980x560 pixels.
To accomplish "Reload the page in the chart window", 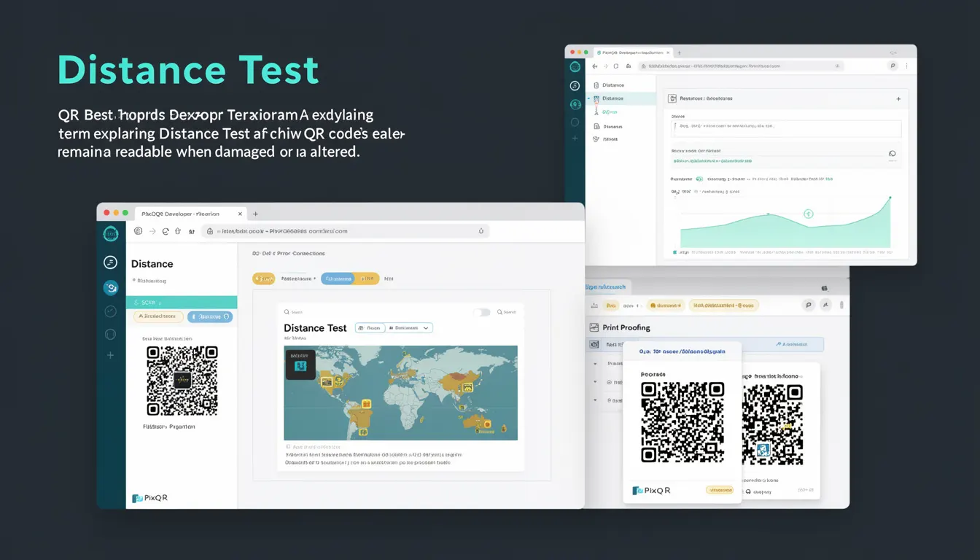I will pyautogui.click(x=616, y=66).
